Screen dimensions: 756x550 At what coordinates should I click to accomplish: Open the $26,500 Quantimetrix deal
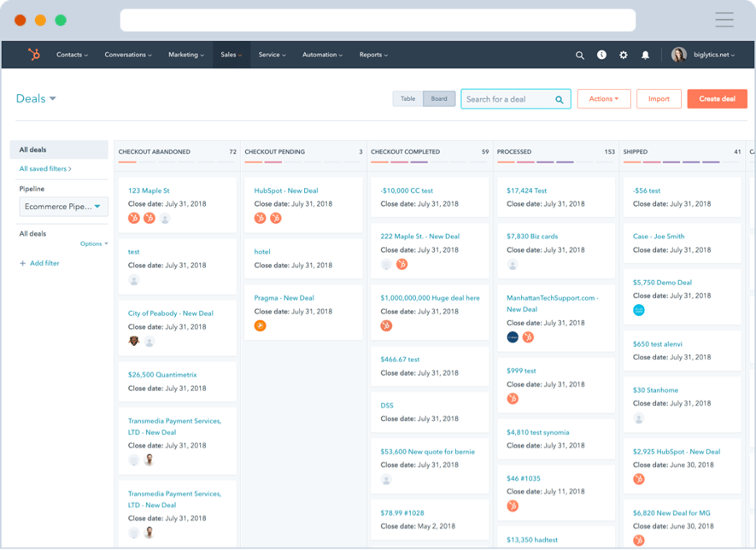tap(162, 375)
